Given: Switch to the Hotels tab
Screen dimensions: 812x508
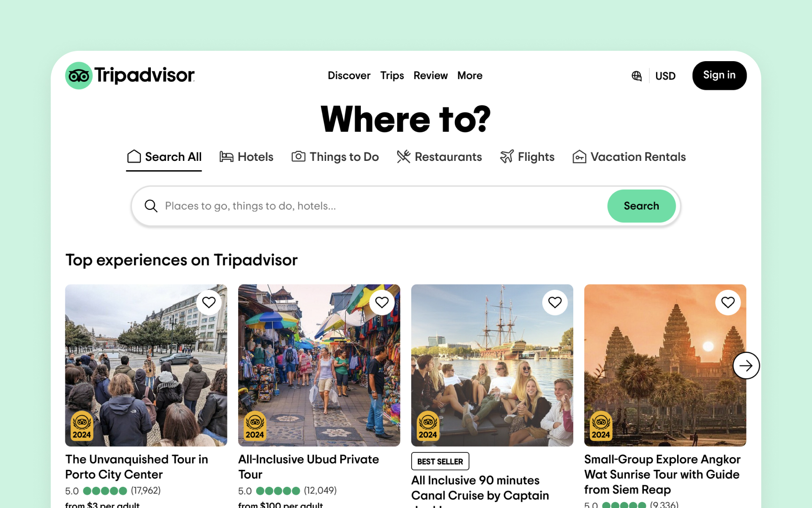Looking at the screenshot, I should tap(246, 157).
